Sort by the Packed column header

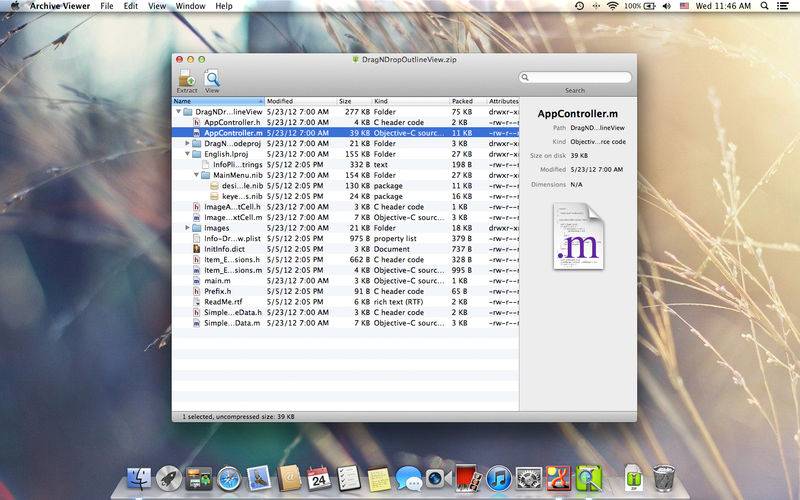click(468, 101)
